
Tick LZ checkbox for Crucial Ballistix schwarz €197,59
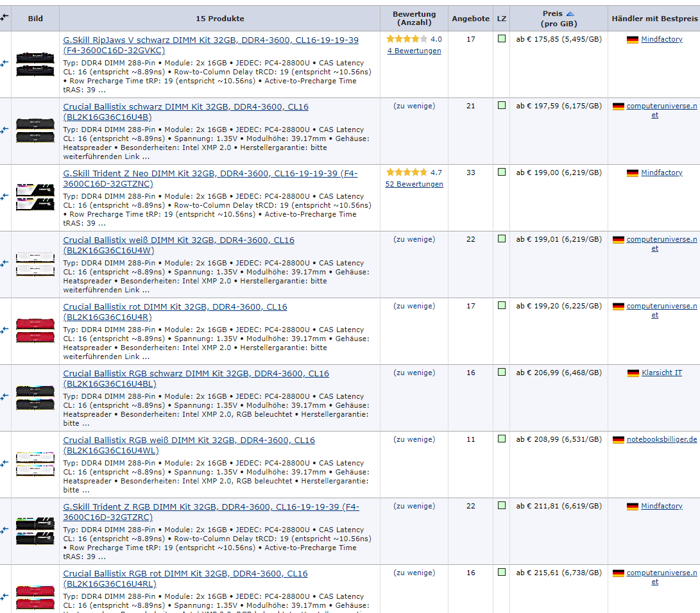click(x=502, y=105)
